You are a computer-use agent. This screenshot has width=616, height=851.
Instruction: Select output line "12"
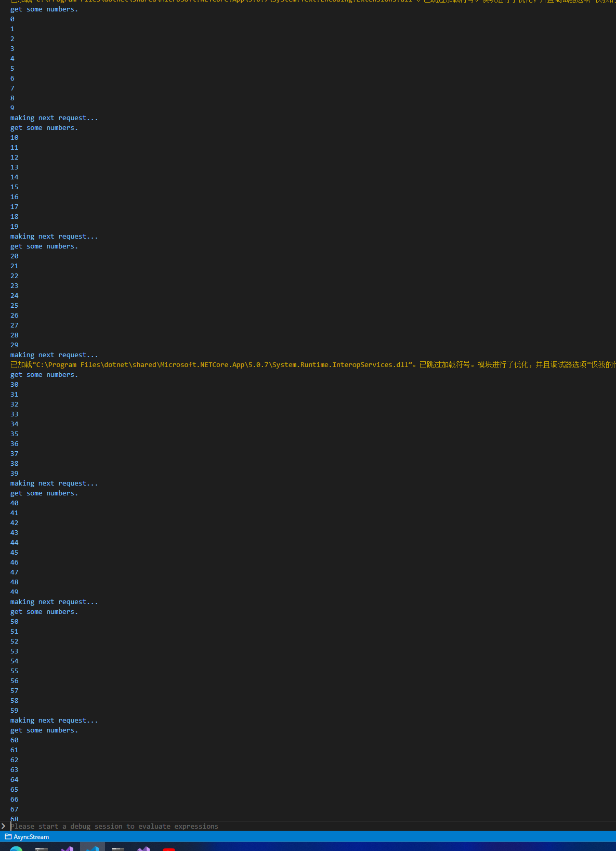tap(15, 158)
